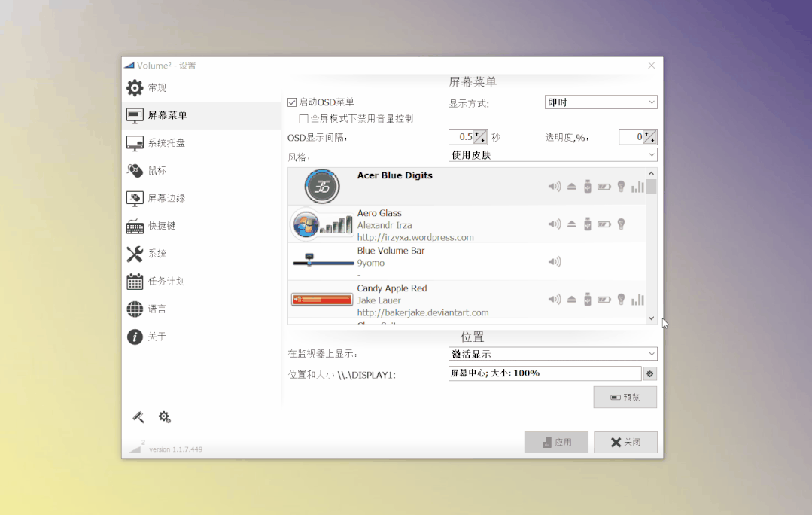The width and height of the screenshot is (812, 515).
Task: Switch to the 系统 section in sidebar
Action: (154, 254)
